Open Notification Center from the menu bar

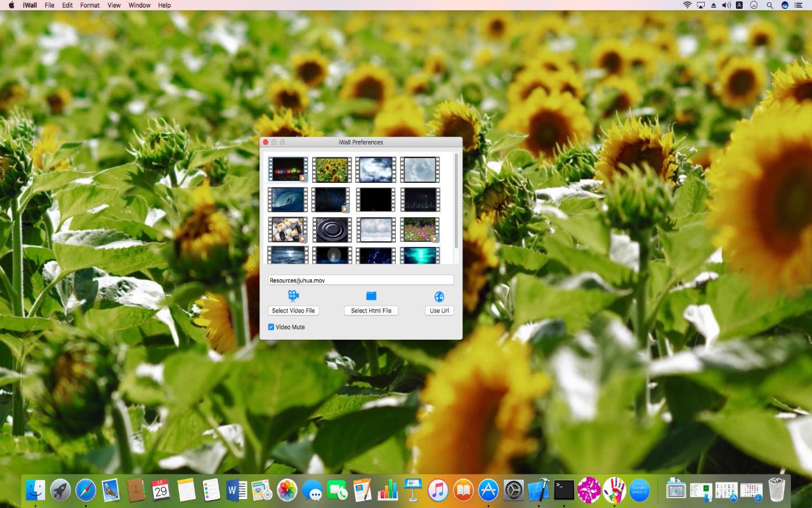799,5
